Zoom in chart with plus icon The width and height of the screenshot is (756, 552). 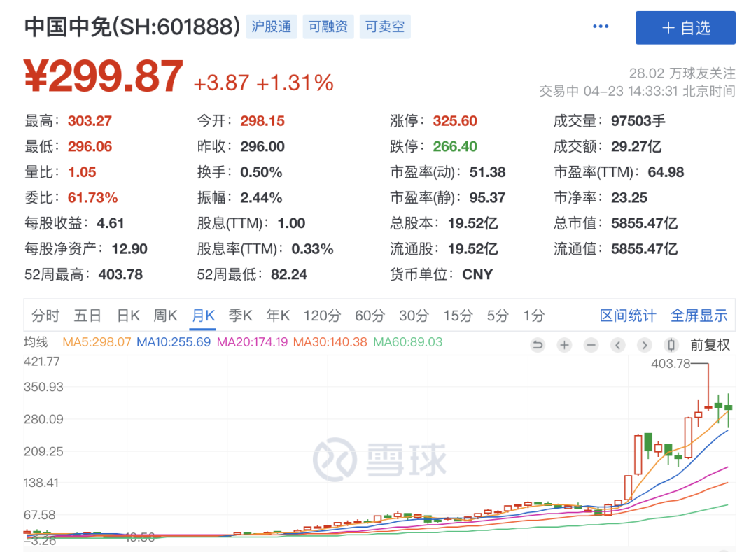(565, 345)
